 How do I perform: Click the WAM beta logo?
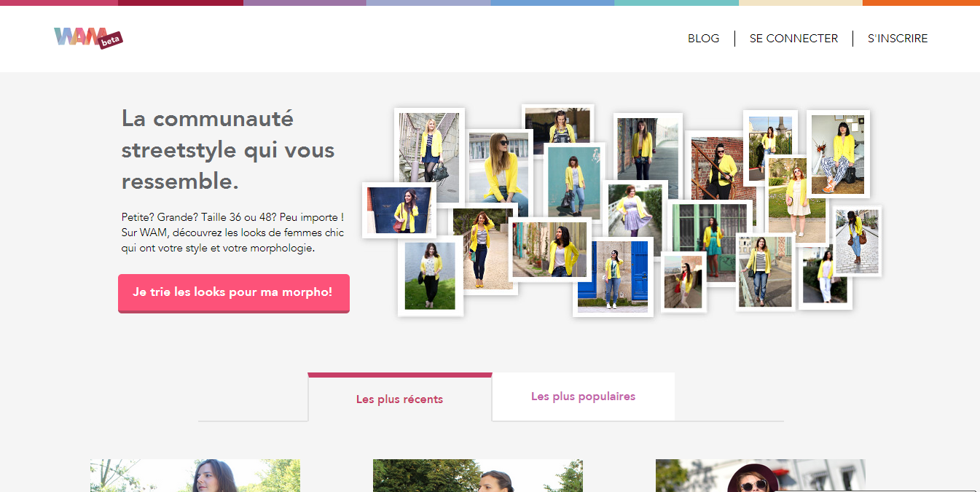pos(87,37)
